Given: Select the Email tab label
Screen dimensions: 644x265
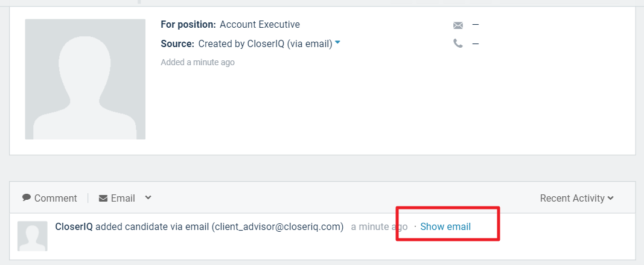Looking at the screenshot, I should click(123, 198).
